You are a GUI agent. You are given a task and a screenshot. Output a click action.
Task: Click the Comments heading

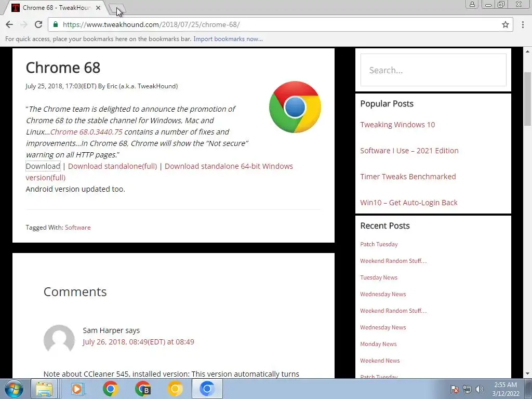(75, 292)
